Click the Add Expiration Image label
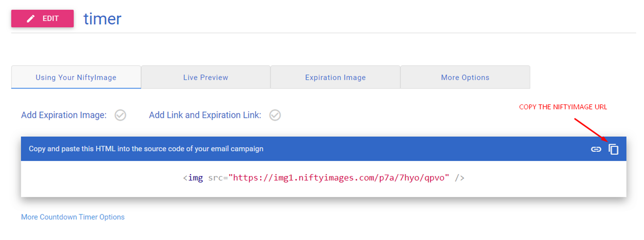The height and width of the screenshot is (240, 644). click(x=63, y=115)
